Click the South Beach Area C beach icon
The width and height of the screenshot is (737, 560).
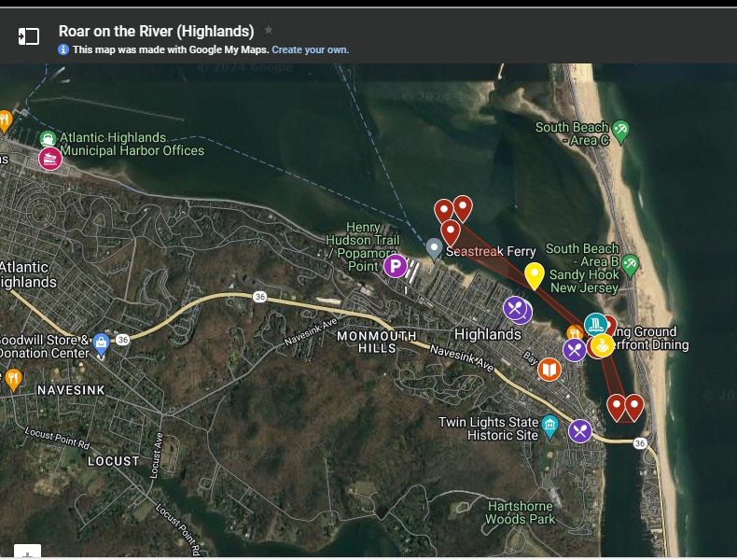click(620, 128)
